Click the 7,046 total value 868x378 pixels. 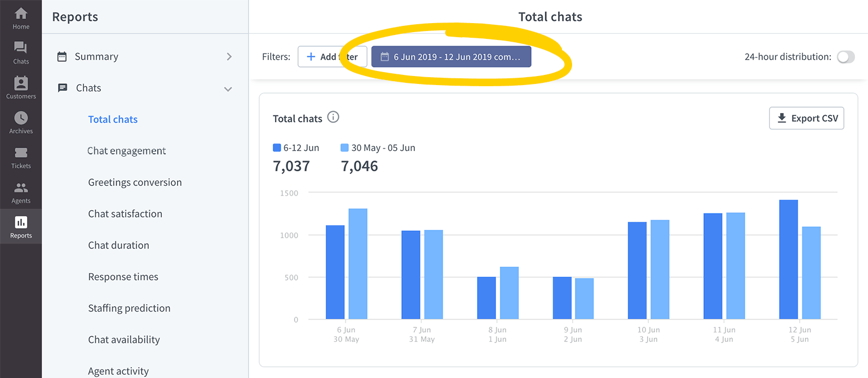point(360,166)
